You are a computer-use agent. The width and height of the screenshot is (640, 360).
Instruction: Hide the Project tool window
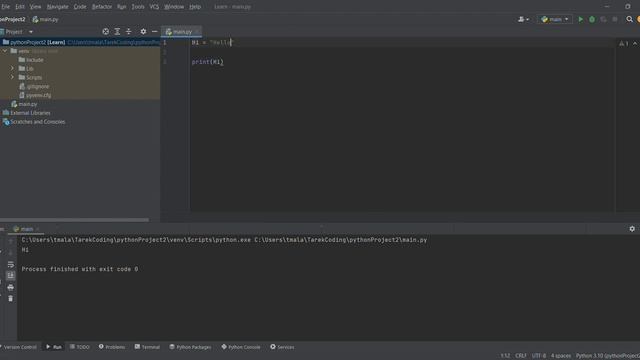coord(155,31)
